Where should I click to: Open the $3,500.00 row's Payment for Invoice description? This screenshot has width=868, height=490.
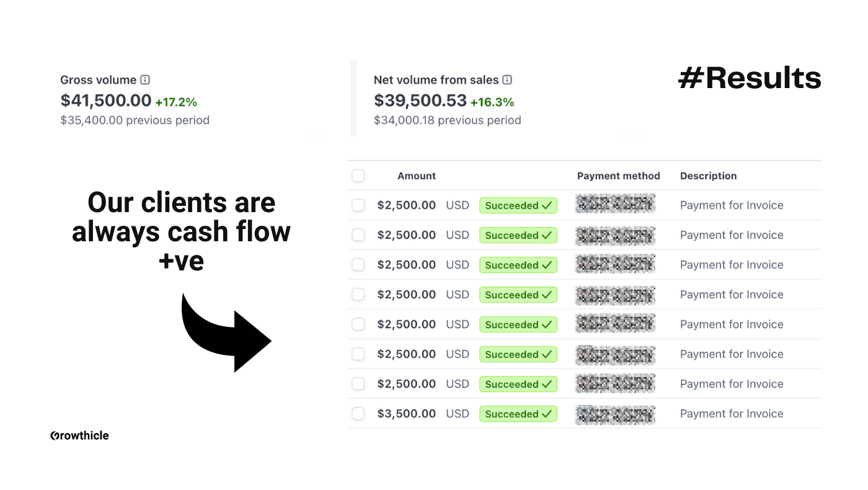(x=732, y=414)
